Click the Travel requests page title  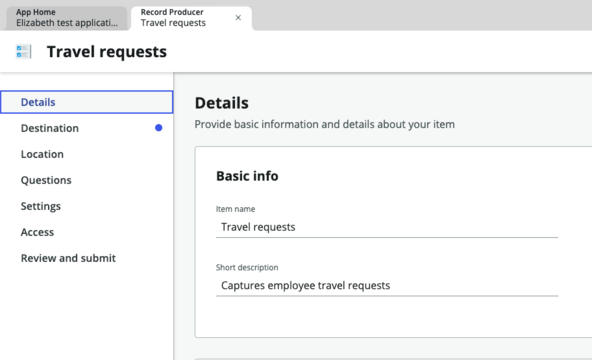click(106, 52)
